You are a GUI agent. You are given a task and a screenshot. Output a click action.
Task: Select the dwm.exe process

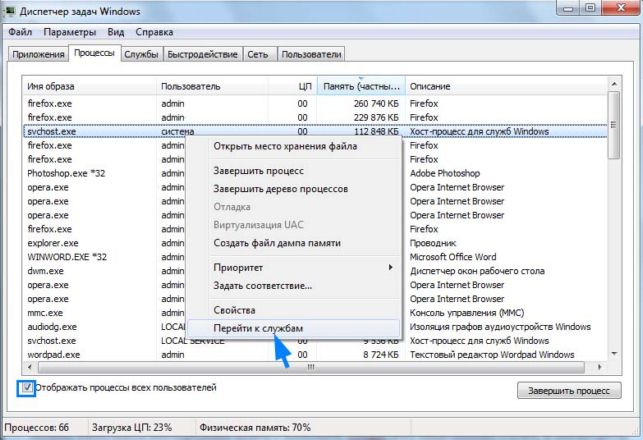[46, 271]
